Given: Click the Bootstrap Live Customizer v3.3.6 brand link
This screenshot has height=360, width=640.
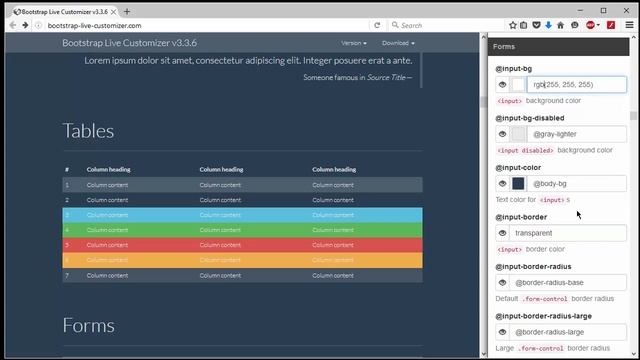Looking at the screenshot, I should tap(129, 43).
